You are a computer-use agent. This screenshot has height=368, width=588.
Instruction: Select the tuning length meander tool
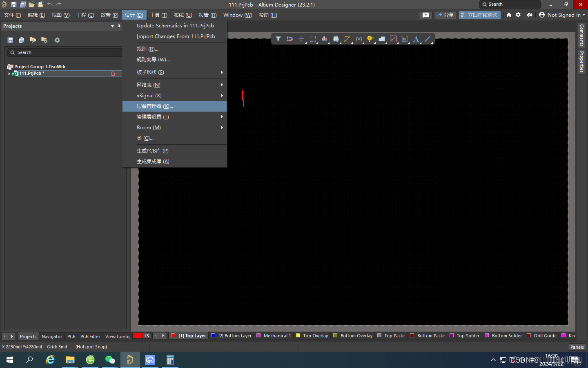click(x=359, y=39)
